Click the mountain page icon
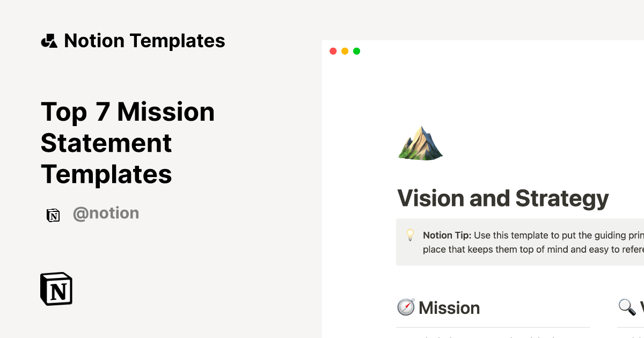Screen dimensions: 644x338 pos(420,143)
